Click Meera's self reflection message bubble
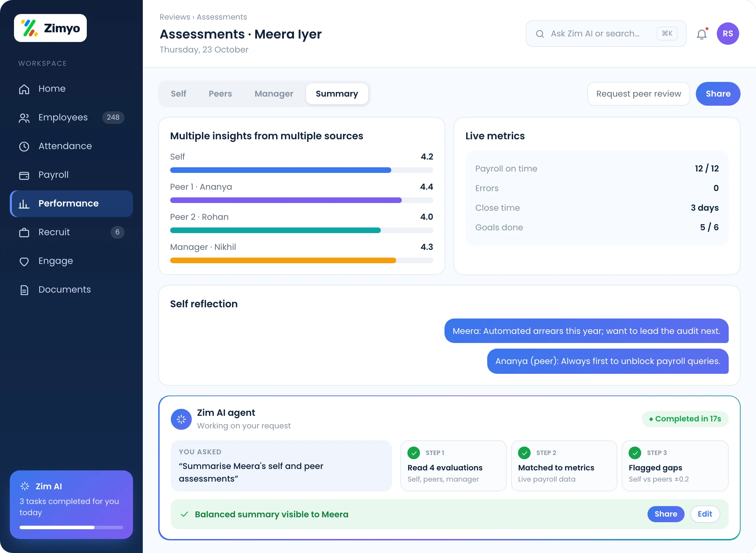756x553 pixels. coord(587,331)
